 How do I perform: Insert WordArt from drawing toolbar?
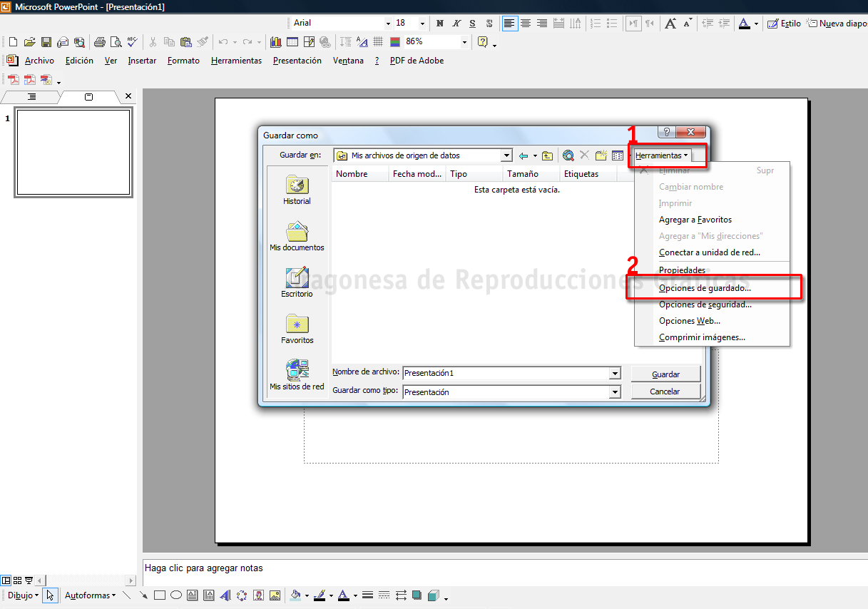pos(225,595)
